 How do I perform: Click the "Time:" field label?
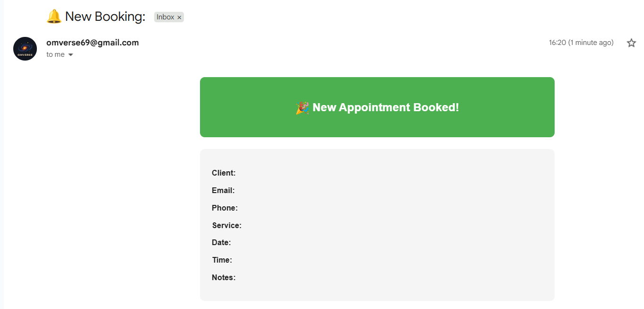point(222,260)
